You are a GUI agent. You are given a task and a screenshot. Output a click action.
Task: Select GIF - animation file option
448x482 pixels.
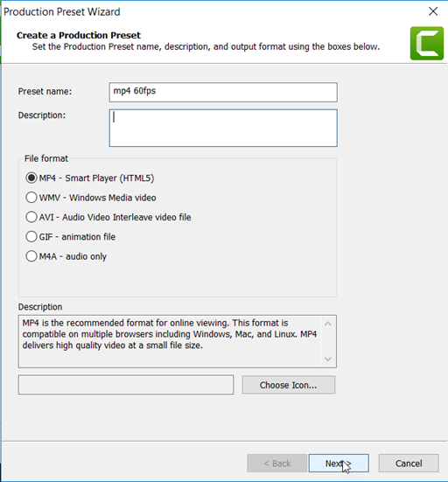coord(71,237)
